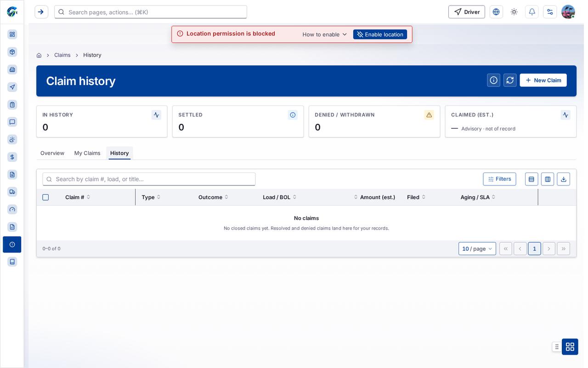Switch to the Overview tab
Viewport: 588px width, 368px height.
coord(52,153)
